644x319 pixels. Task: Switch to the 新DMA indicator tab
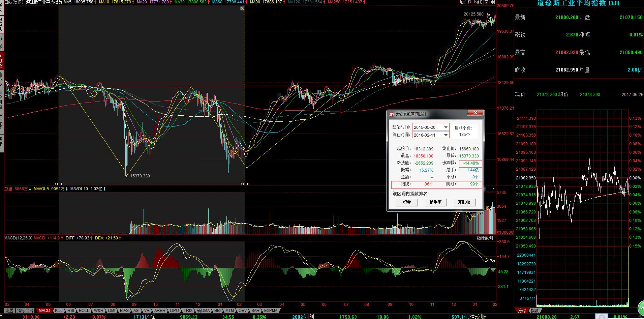pyautogui.click(x=203, y=311)
